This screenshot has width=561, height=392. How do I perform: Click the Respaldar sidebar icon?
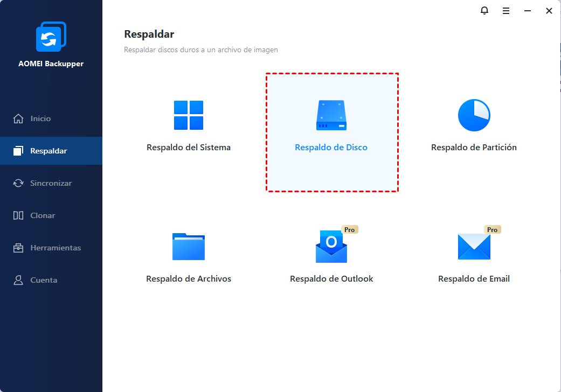pos(18,151)
